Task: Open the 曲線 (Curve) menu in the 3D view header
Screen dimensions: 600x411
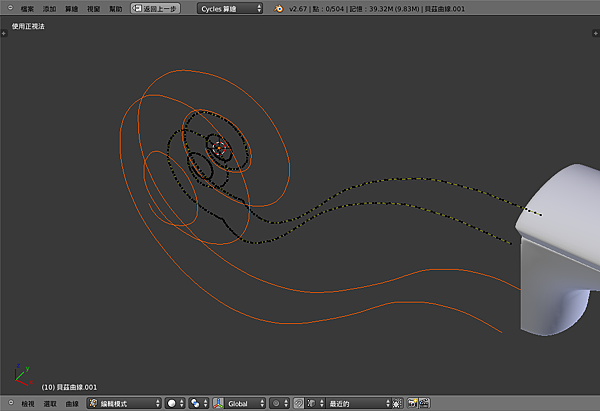Action: (72, 403)
